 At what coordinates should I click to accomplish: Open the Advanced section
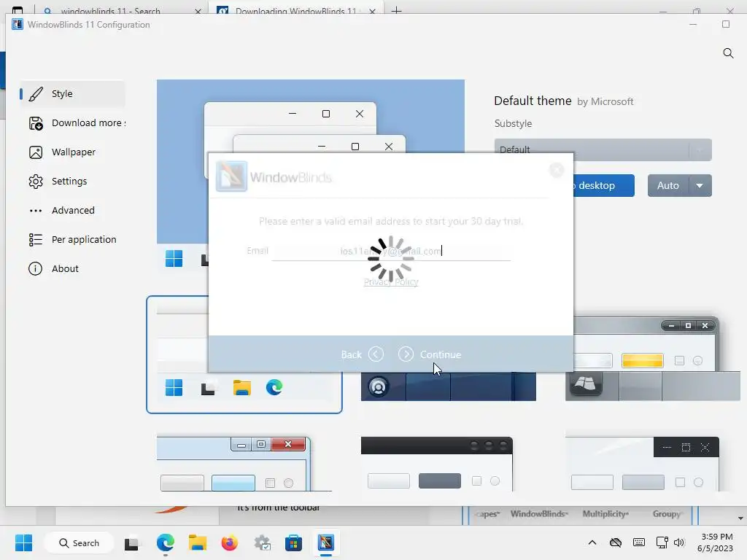point(72,210)
